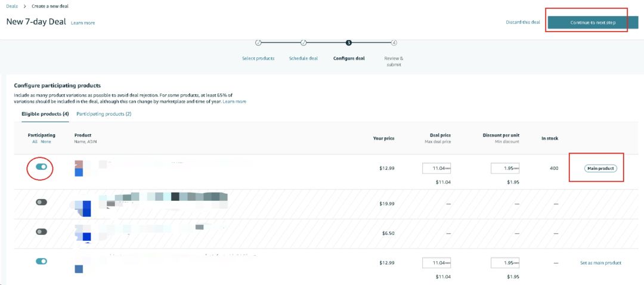
Task: Click the Select products step circle
Action: pos(258,43)
